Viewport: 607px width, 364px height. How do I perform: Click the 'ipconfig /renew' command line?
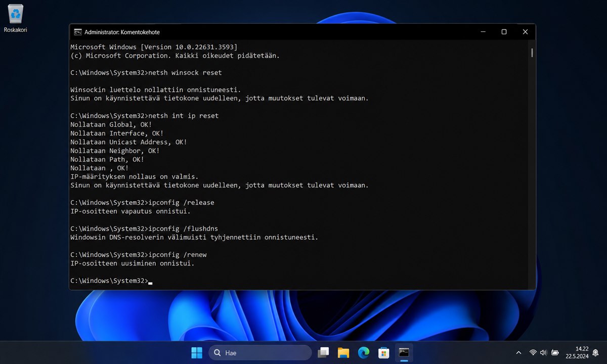tap(139, 255)
